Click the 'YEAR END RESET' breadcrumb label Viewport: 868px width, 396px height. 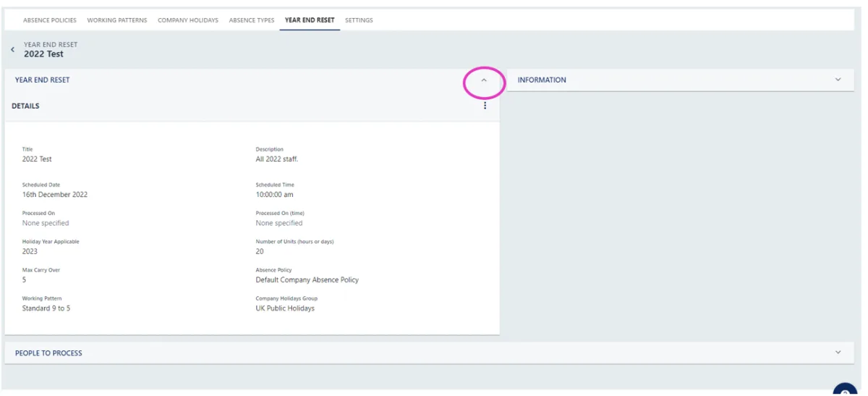pos(51,44)
